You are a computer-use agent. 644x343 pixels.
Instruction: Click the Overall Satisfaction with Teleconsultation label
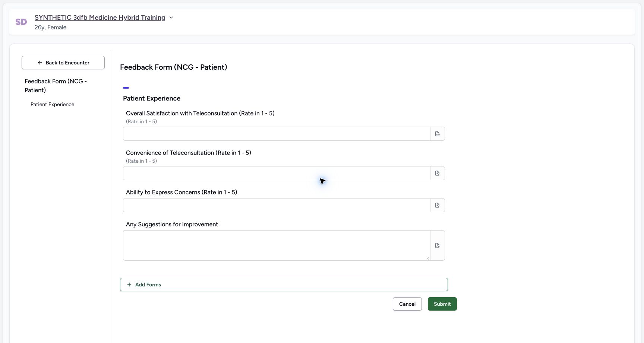(x=200, y=113)
